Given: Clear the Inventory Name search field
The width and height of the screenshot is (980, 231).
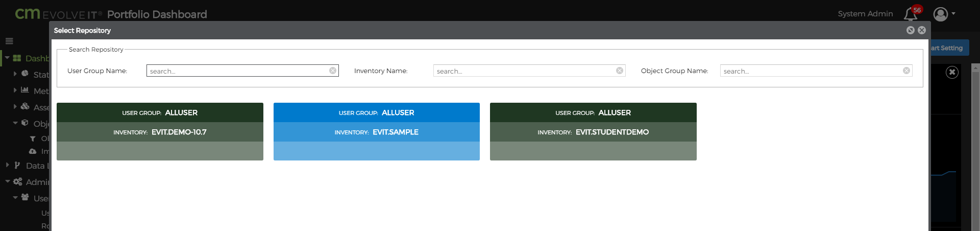Looking at the screenshot, I should pos(620,71).
